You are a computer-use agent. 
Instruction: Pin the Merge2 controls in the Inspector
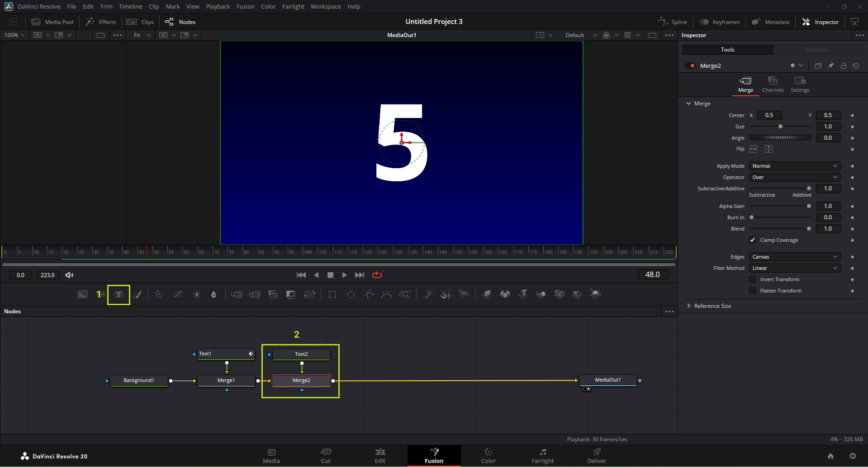point(830,66)
